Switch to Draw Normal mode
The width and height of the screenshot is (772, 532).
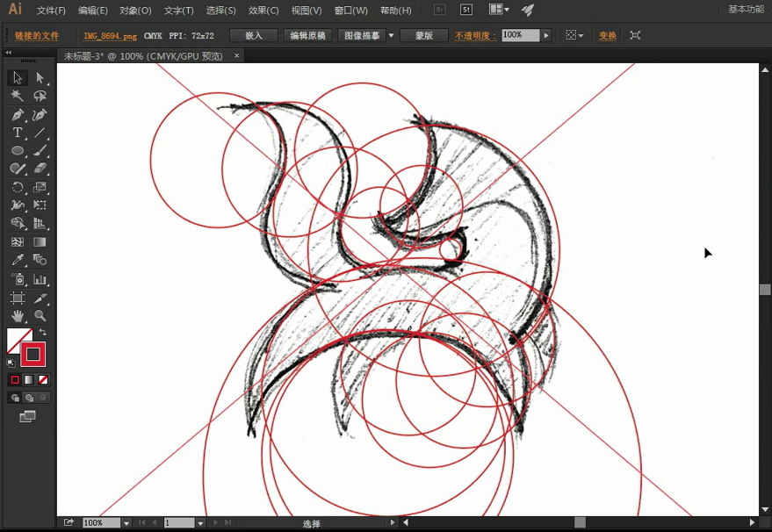click(15, 398)
